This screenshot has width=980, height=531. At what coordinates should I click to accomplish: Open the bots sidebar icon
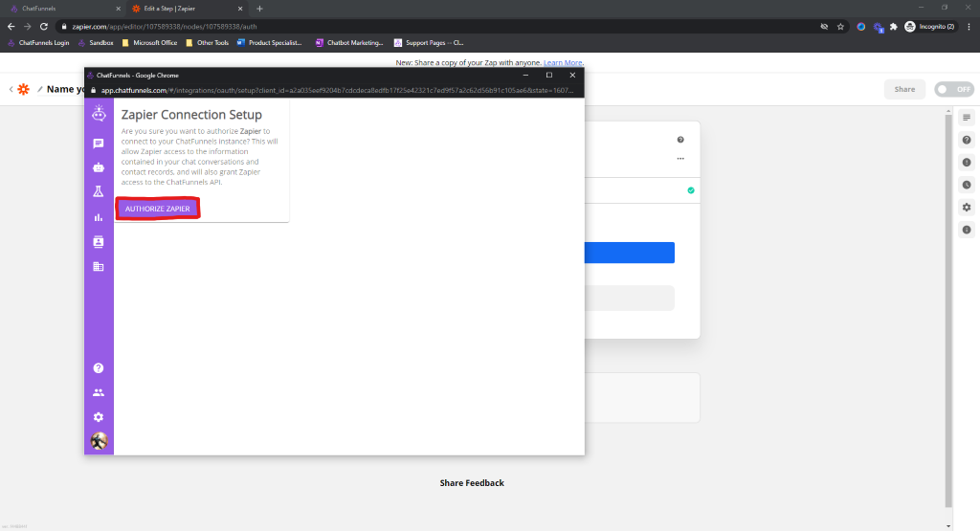(99, 167)
